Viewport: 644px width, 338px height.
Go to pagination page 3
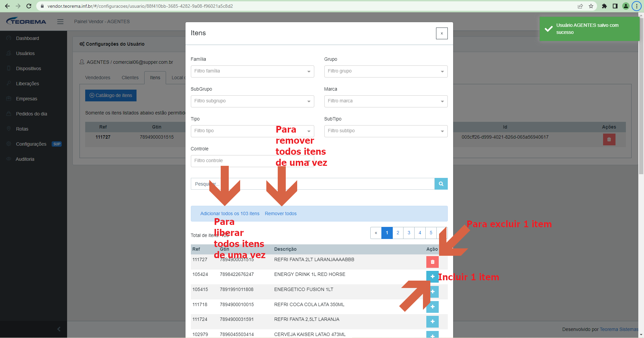pos(409,233)
